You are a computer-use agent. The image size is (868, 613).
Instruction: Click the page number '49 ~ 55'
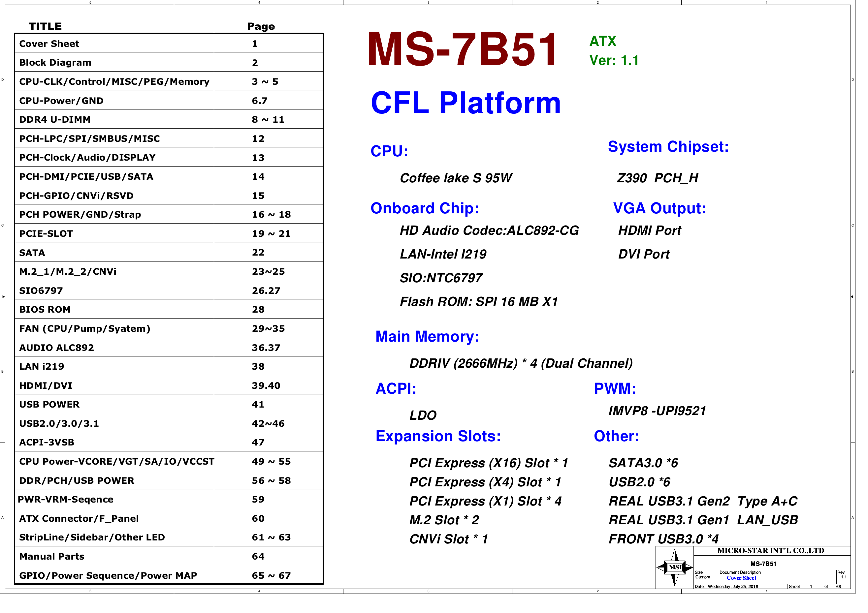272,462
